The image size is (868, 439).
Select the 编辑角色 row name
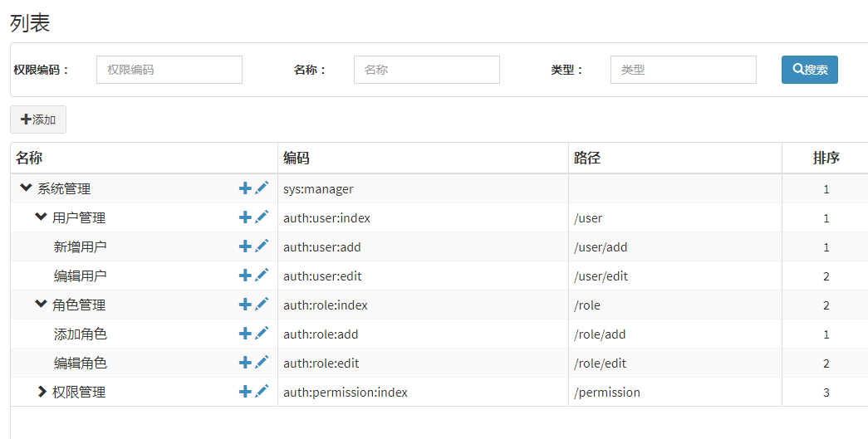click(81, 363)
